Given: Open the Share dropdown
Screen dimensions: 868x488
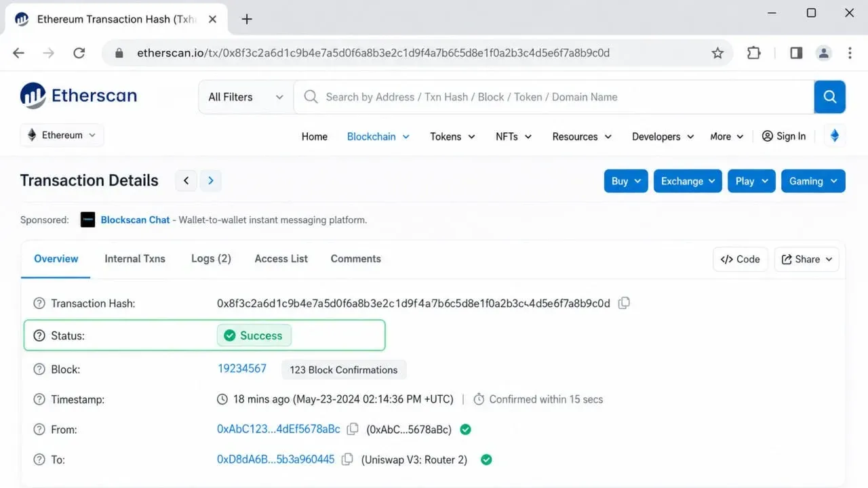Looking at the screenshot, I should (806, 259).
